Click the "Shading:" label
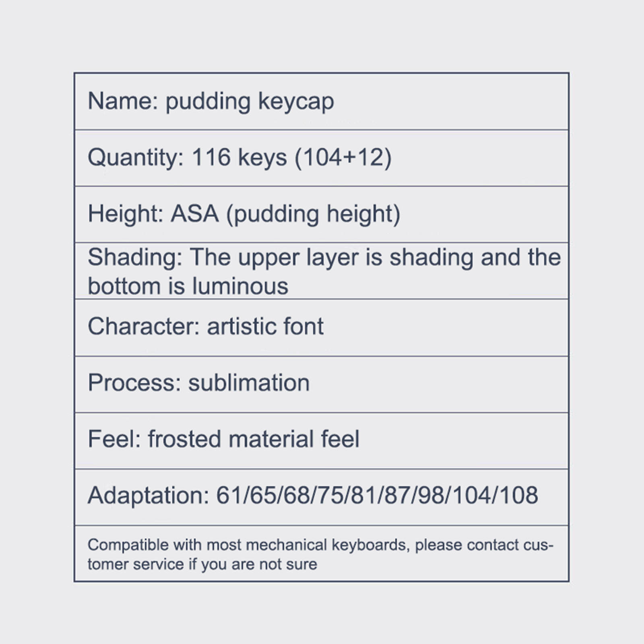Viewport: 644px width, 644px height. click(x=135, y=257)
